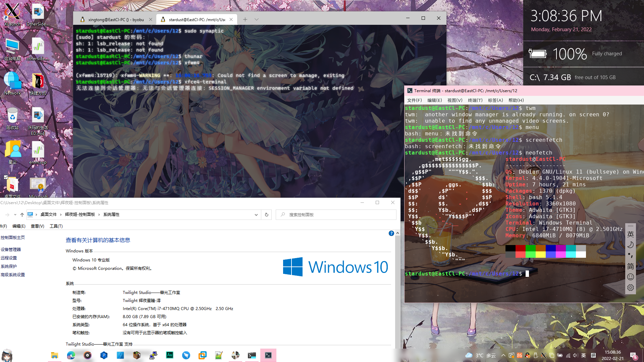
Task: Open 终端(T) menu in Xfce Terminal
Action: [x=475, y=100]
